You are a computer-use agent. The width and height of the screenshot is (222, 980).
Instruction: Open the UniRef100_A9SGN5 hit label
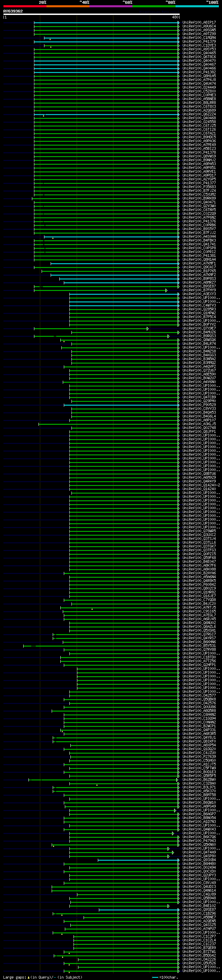[x=199, y=30]
